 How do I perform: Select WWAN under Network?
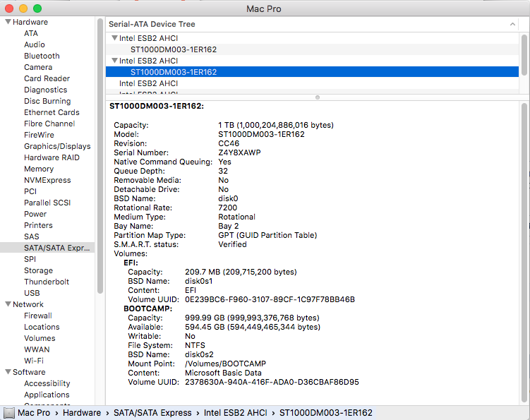tap(37, 349)
